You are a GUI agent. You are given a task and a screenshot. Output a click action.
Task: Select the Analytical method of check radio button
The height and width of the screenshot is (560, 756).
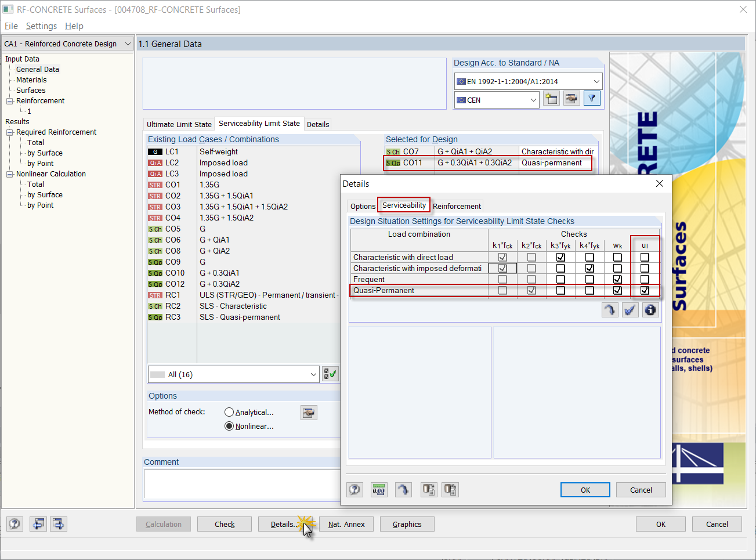pos(230,412)
